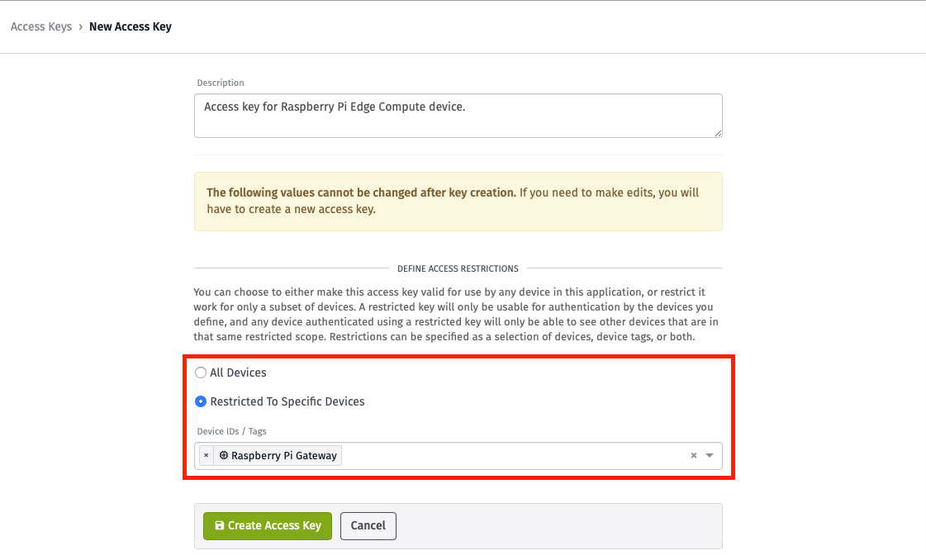
Task: Select the All Devices radio option
Action: coord(201,373)
